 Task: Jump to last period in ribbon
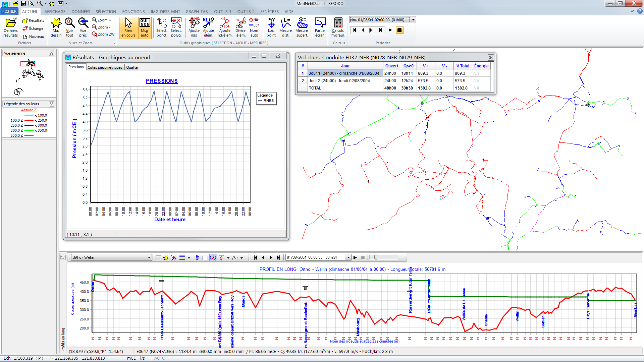tap(380, 30)
